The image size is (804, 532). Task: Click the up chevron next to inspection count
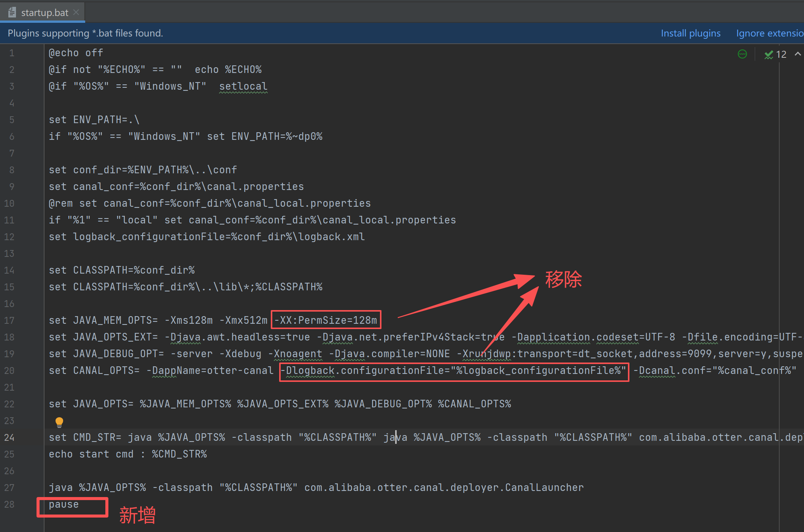pyautogui.click(x=798, y=54)
